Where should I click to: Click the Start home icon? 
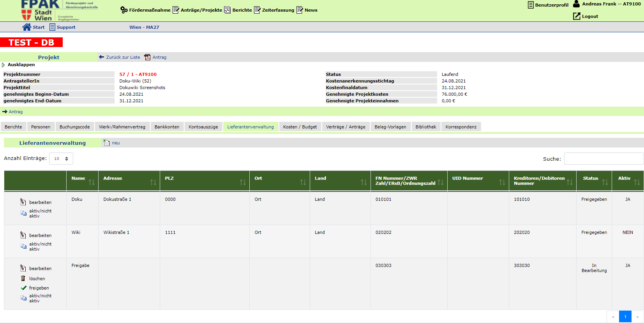[x=26, y=27]
